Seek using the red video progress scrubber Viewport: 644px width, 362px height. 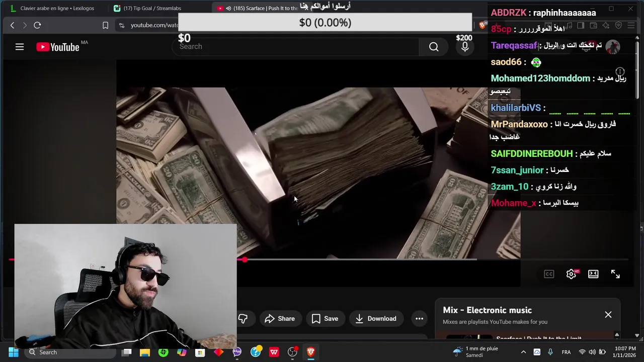point(245,259)
